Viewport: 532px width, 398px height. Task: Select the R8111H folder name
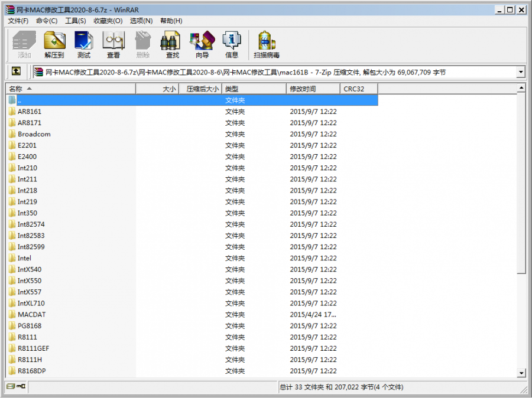pos(30,360)
